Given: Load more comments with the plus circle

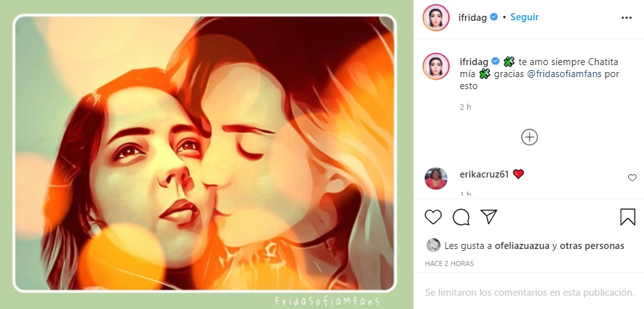Looking at the screenshot, I should tap(530, 137).
